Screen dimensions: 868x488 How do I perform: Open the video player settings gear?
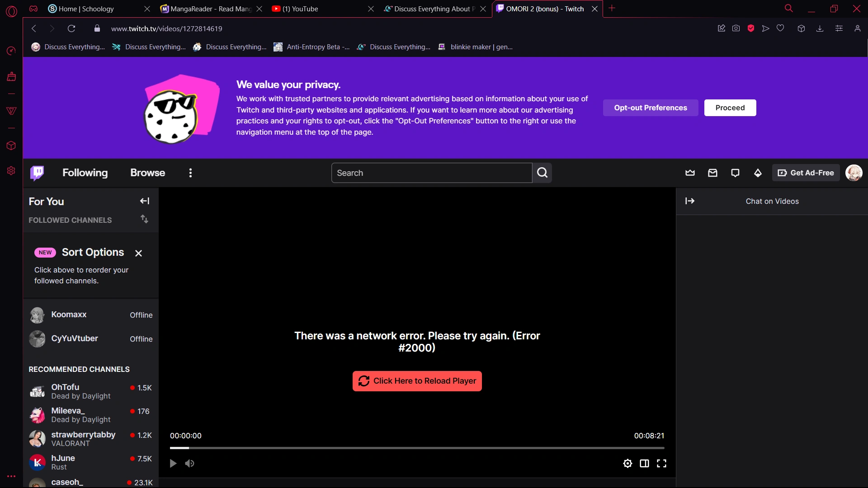tap(627, 463)
